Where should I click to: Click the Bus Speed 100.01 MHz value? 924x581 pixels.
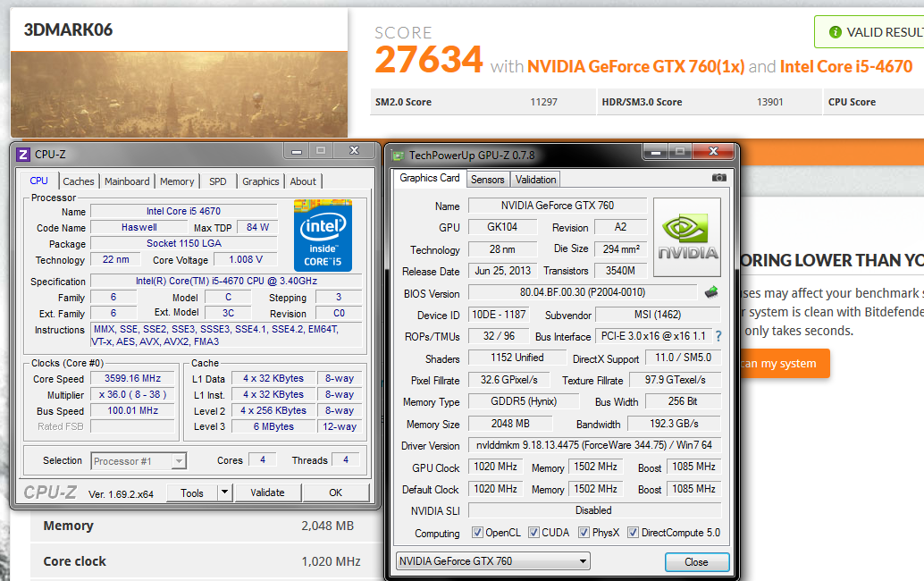pos(132,410)
